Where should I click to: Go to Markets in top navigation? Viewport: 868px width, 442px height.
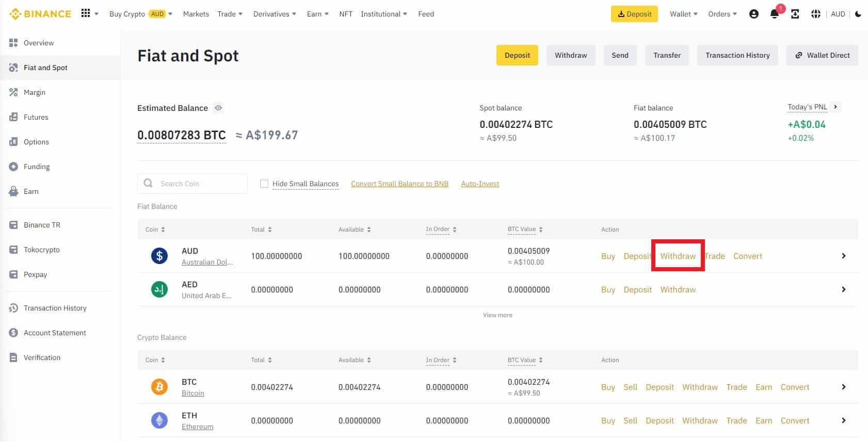point(196,14)
